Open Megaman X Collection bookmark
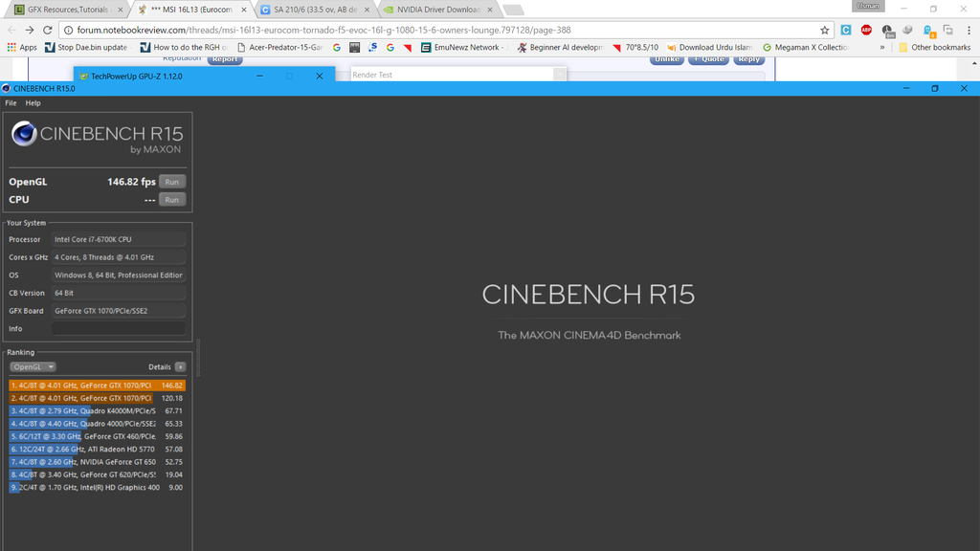 [x=806, y=48]
